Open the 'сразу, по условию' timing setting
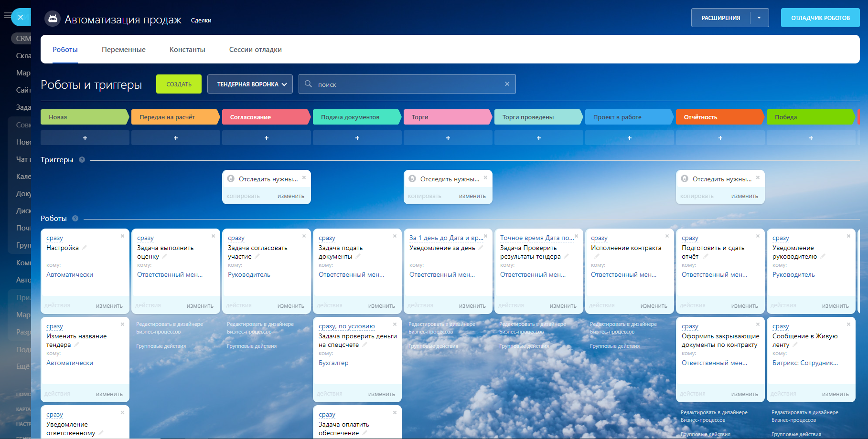 point(346,326)
